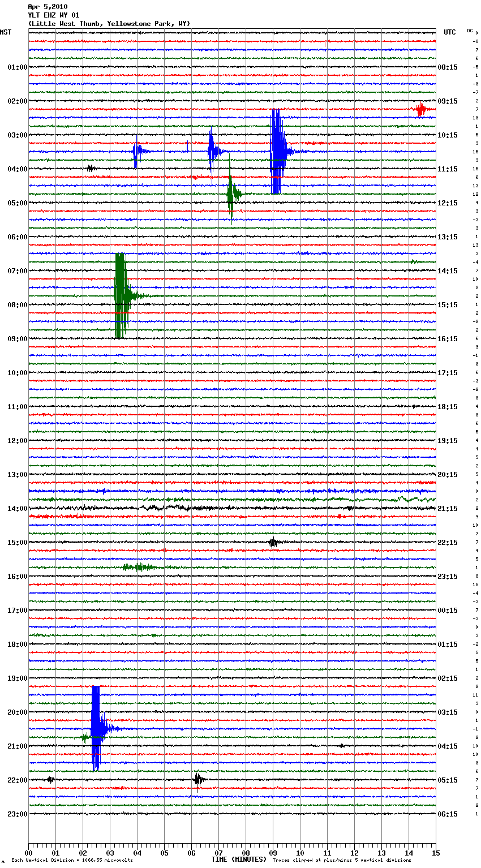Screen dimensions: 481x868
Task: Click the 14:00 MST time label
Action: [x=18, y=509]
